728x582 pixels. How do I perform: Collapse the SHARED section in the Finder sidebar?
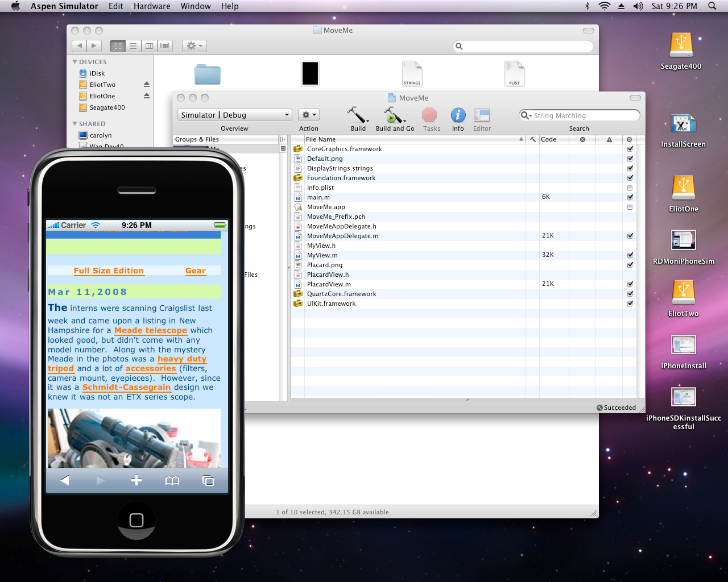pyautogui.click(x=75, y=124)
